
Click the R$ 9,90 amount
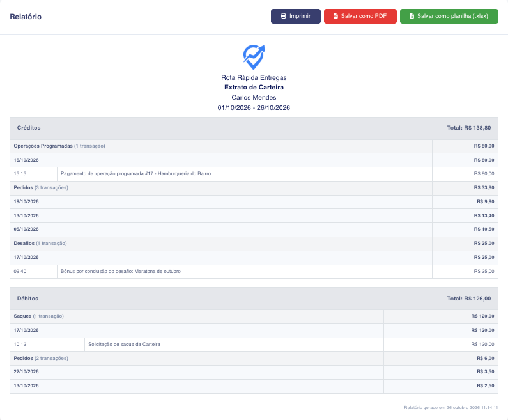[x=486, y=201]
